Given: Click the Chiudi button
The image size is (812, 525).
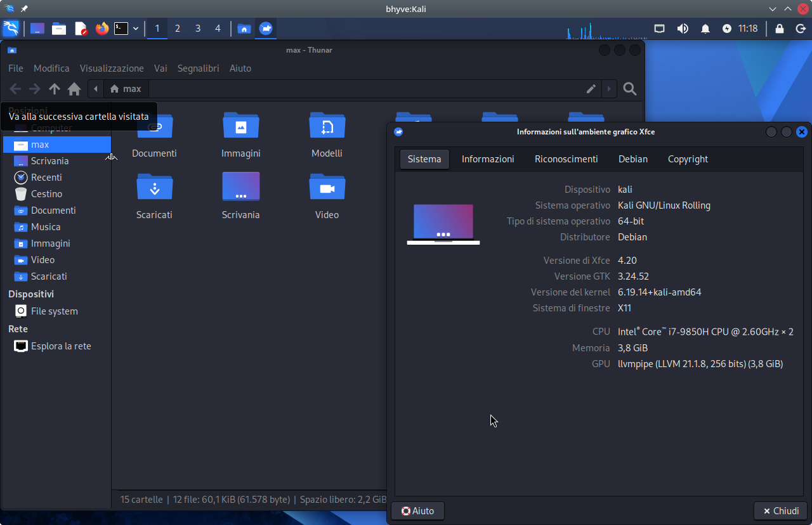Looking at the screenshot, I should point(780,511).
